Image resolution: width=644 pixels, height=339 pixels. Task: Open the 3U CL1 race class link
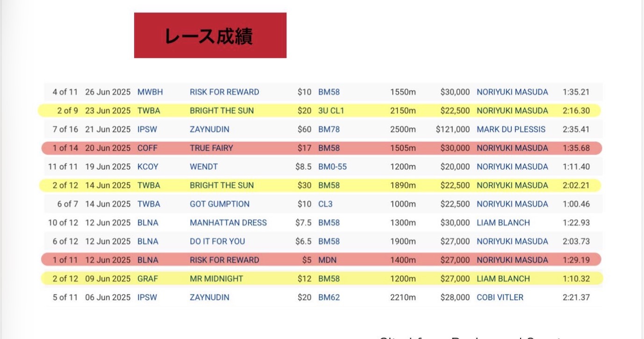(331, 111)
